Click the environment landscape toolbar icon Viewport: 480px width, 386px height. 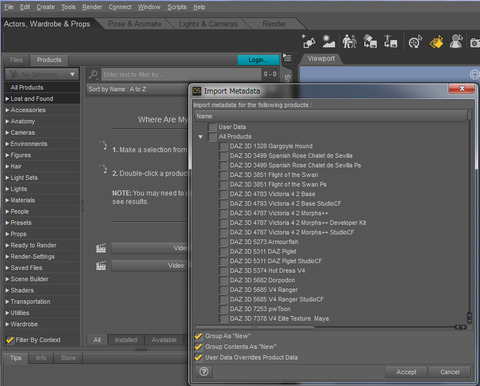click(329, 41)
